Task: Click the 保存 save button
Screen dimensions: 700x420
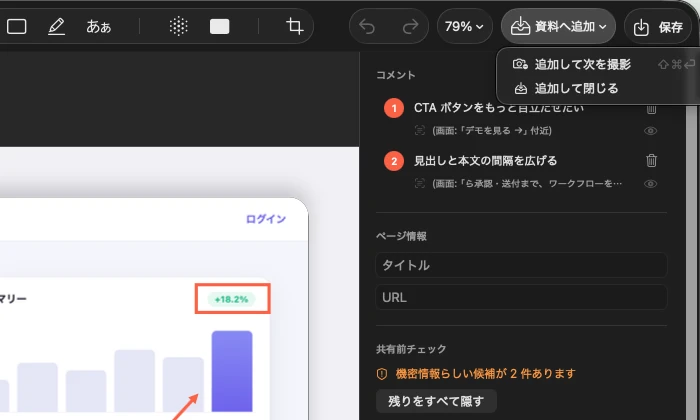Action: click(x=658, y=27)
